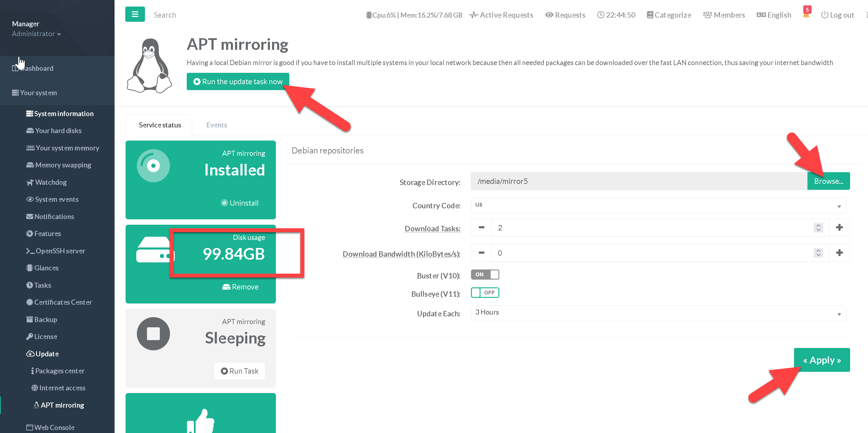Expand the Administrator user menu

36,34
